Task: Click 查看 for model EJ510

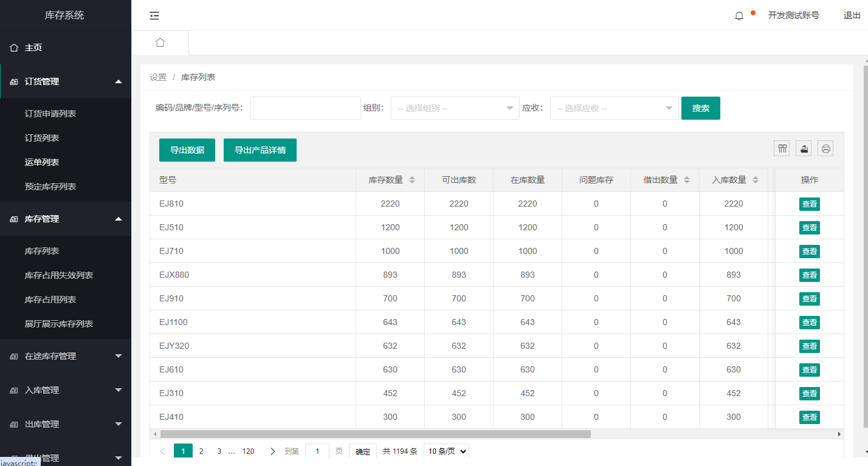Action: tap(810, 228)
